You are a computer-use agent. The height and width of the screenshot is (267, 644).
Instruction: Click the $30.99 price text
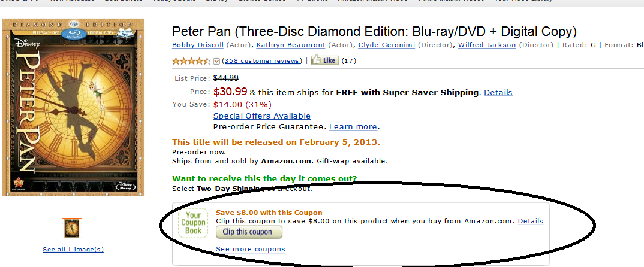click(x=230, y=92)
